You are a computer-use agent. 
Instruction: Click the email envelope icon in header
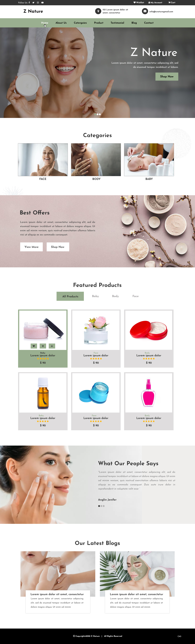(x=145, y=11)
